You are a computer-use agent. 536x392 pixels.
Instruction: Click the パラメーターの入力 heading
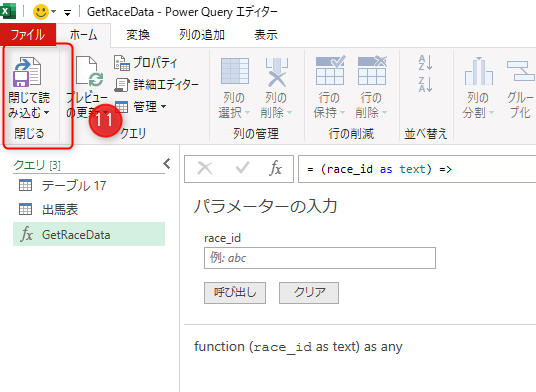266,206
